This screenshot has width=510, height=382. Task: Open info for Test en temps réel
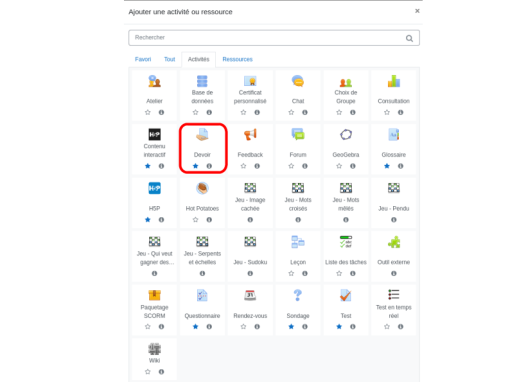point(400,327)
